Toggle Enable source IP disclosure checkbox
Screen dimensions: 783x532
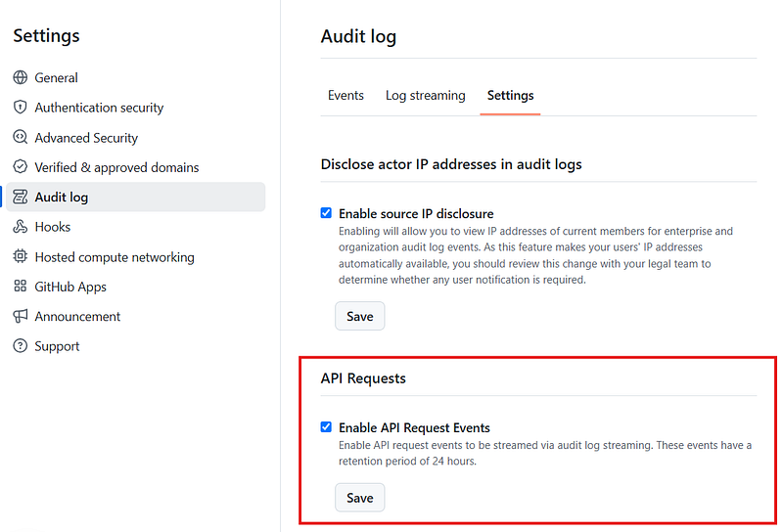pos(326,213)
